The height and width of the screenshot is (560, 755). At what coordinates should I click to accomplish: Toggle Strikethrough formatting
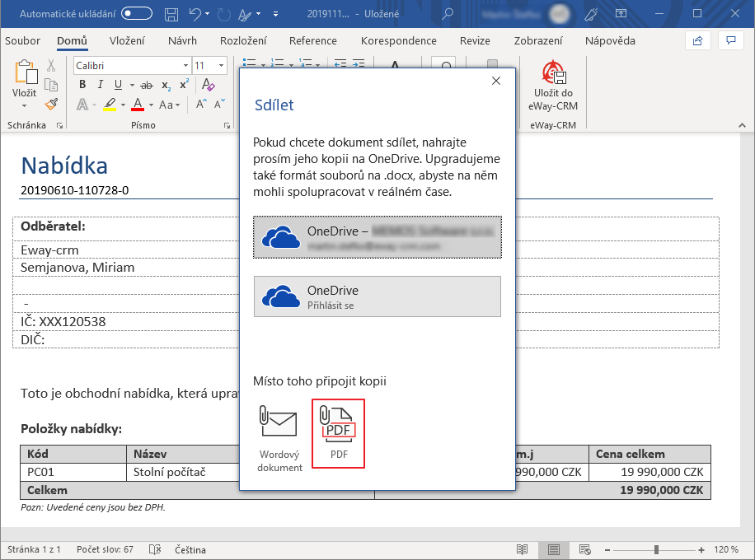147,85
